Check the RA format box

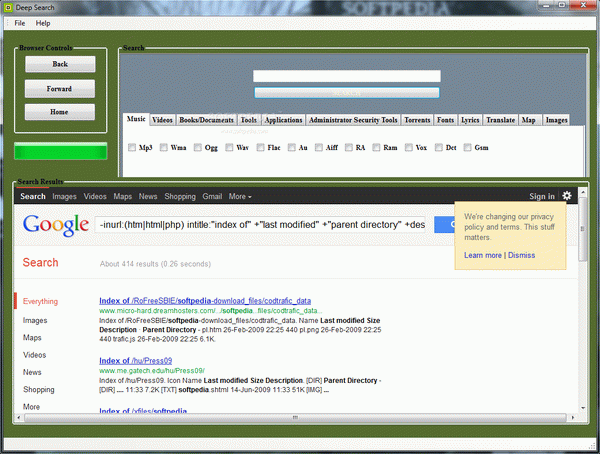[349, 147]
